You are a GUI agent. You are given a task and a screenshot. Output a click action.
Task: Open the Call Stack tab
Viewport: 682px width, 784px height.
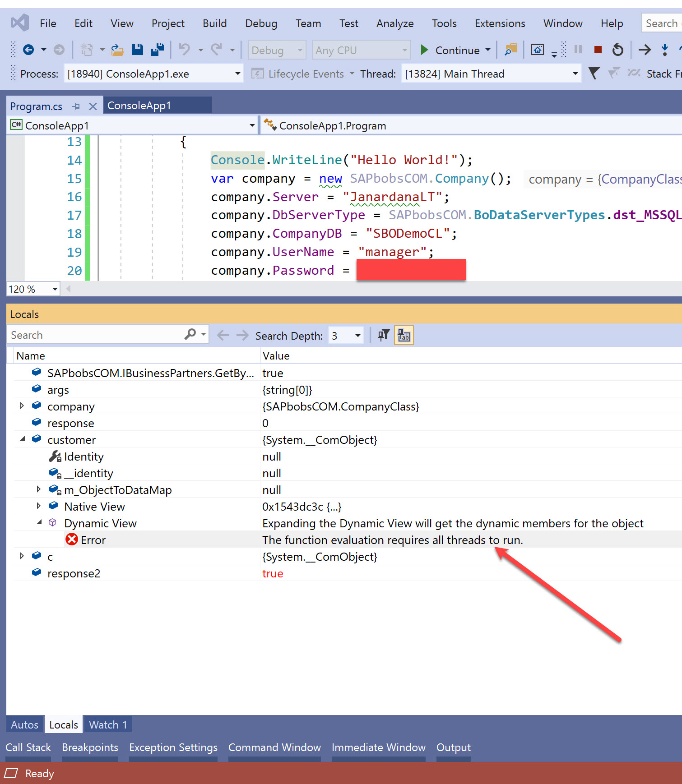coord(28,747)
